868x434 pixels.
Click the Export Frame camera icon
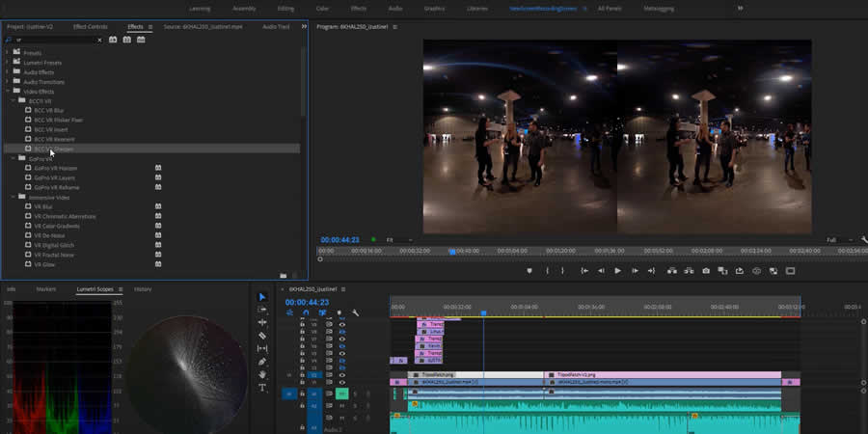pyautogui.click(x=706, y=271)
